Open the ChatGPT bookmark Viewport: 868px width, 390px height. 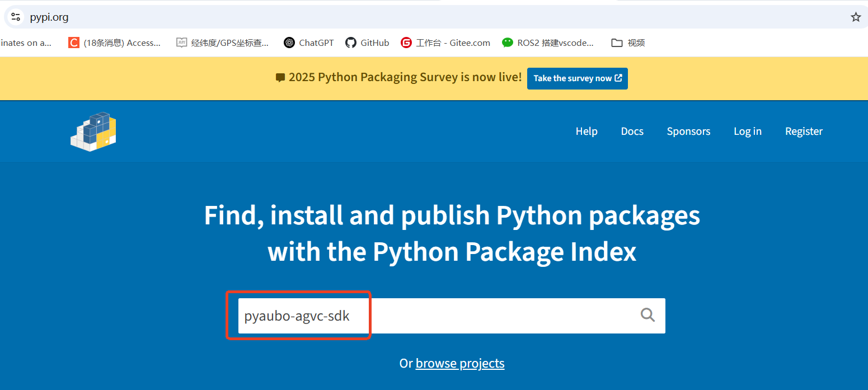point(308,43)
